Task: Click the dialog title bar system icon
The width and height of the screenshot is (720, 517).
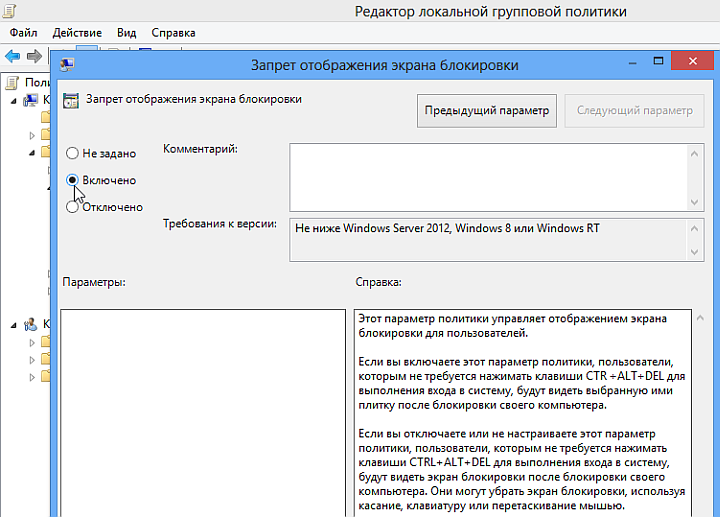Action: point(66,66)
